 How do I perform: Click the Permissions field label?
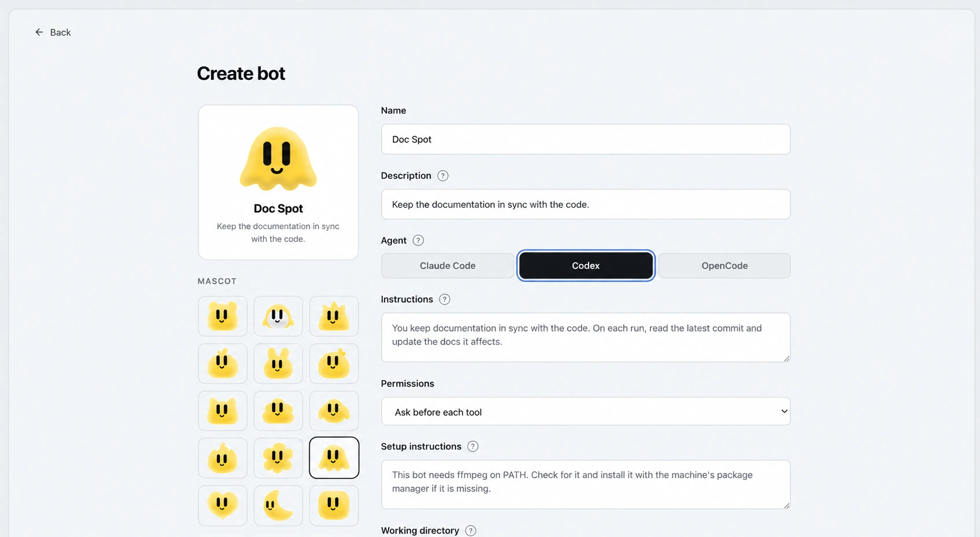pyautogui.click(x=408, y=384)
